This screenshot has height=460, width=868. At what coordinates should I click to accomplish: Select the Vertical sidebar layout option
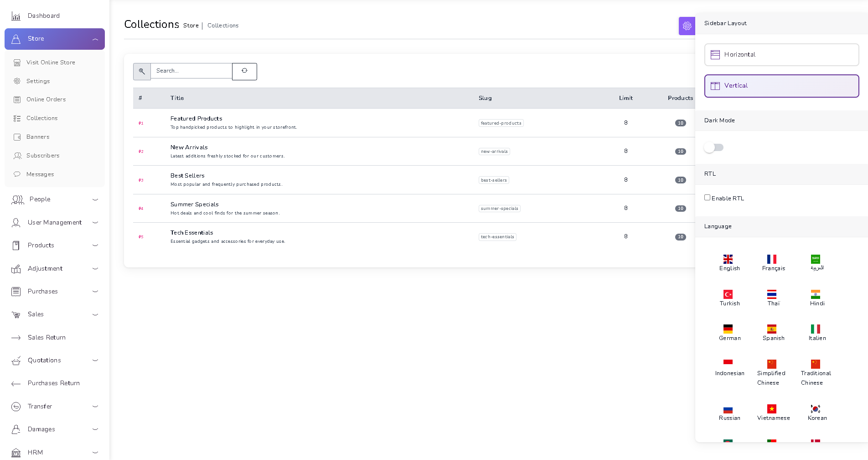781,86
